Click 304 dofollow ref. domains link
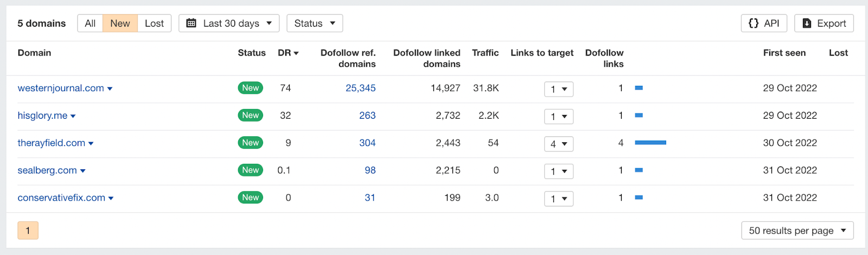868x255 pixels. point(367,143)
